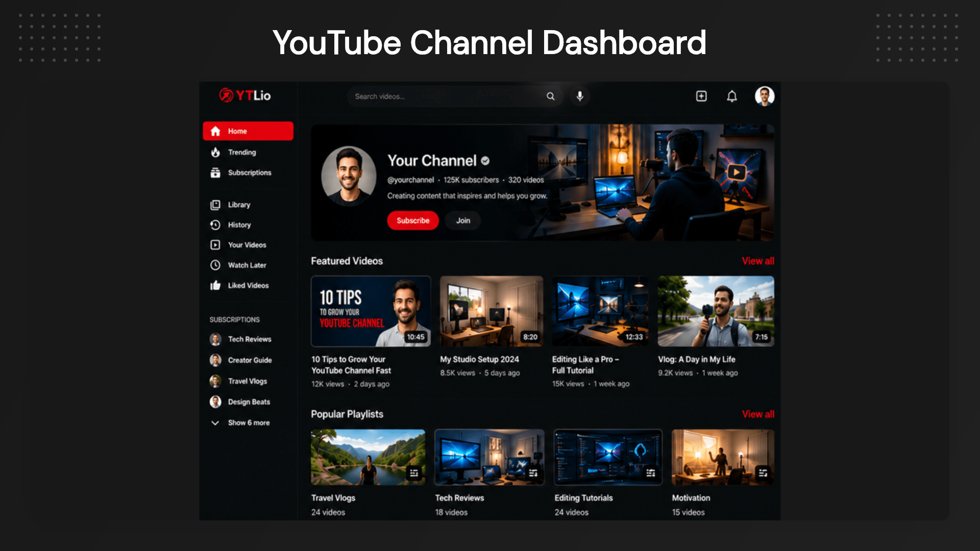This screenshot has width=980, height=551.
Task: Click View all for Featured Videos
Action: 758,261
